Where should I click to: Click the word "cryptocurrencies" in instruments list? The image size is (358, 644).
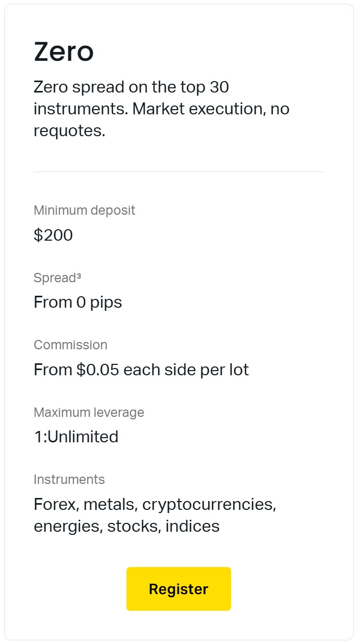[x=208, y=505]
